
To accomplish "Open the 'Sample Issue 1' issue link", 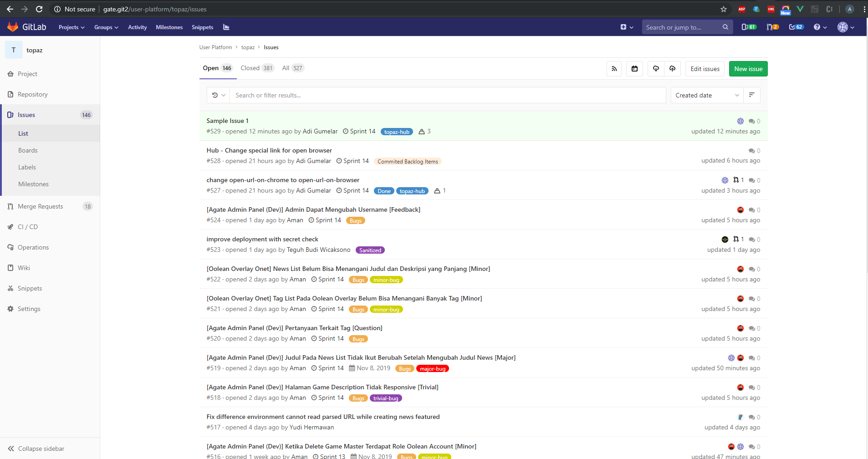I will [x=227, y=121].
